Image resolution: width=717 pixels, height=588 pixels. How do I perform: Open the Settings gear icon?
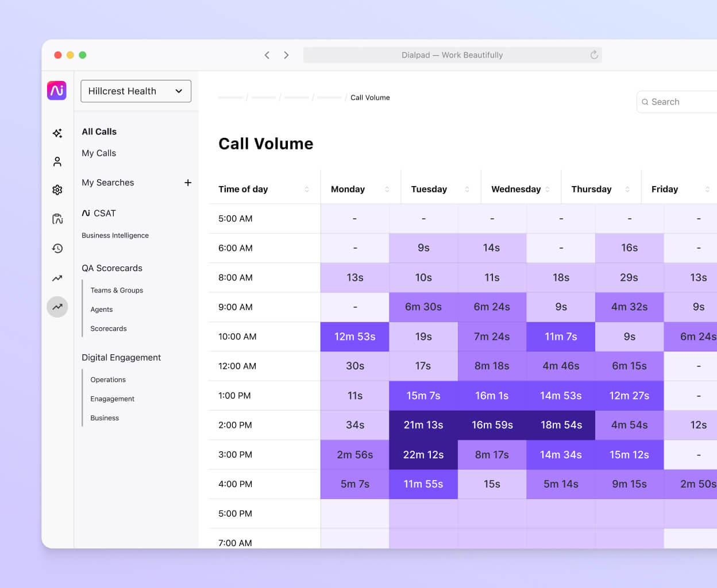click(x=57, y=189)
